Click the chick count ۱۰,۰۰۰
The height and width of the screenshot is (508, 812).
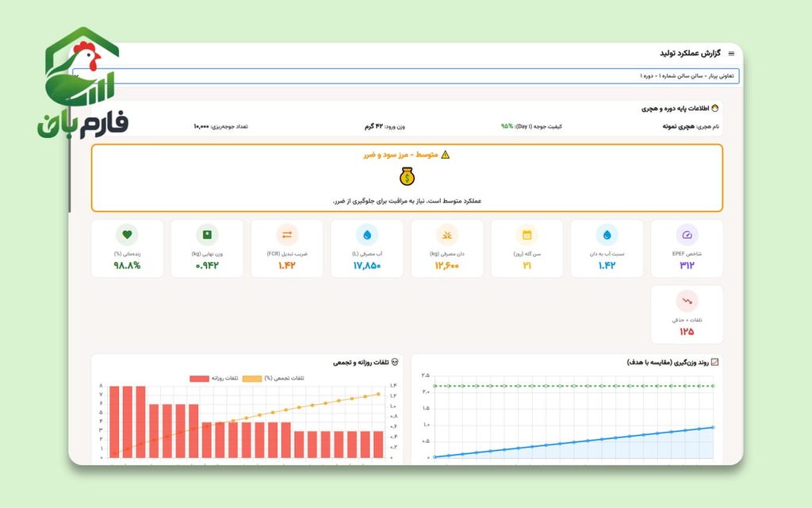pos(201,126)
